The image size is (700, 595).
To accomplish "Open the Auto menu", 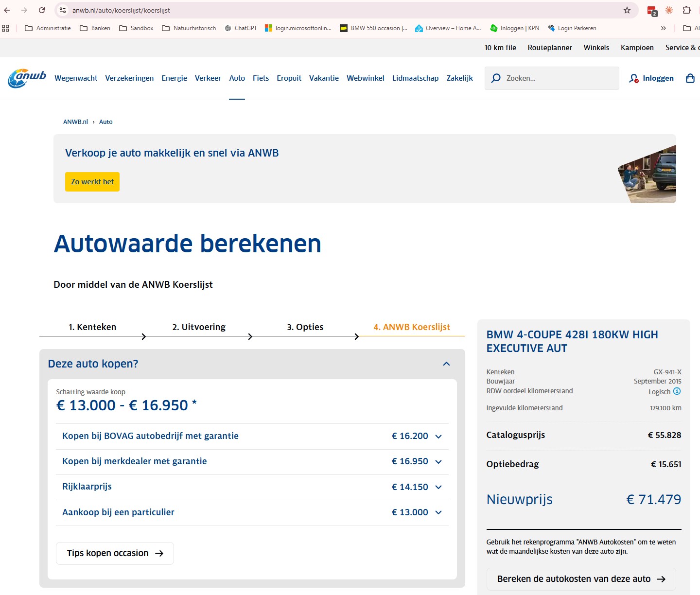I will (x=237, y=78).
